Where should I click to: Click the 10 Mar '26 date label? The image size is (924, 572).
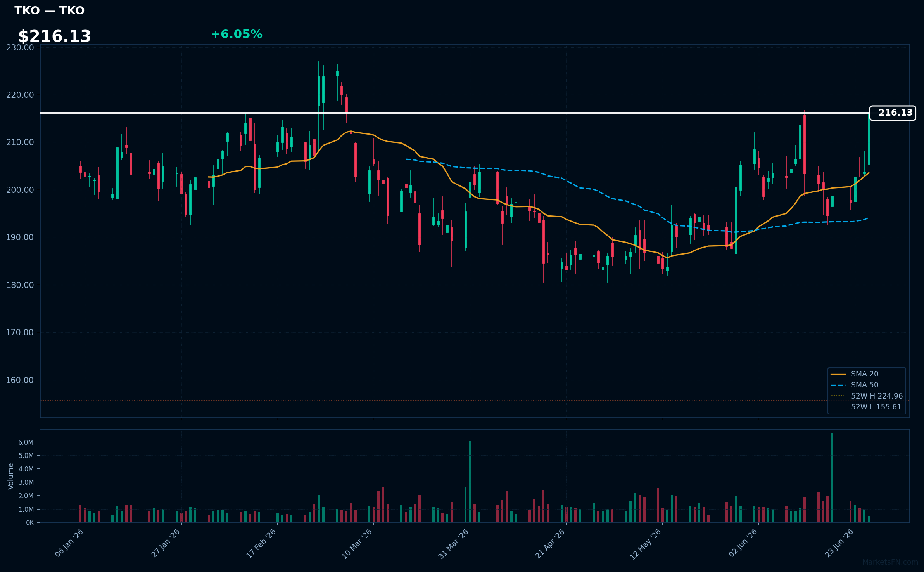point(357,543)
